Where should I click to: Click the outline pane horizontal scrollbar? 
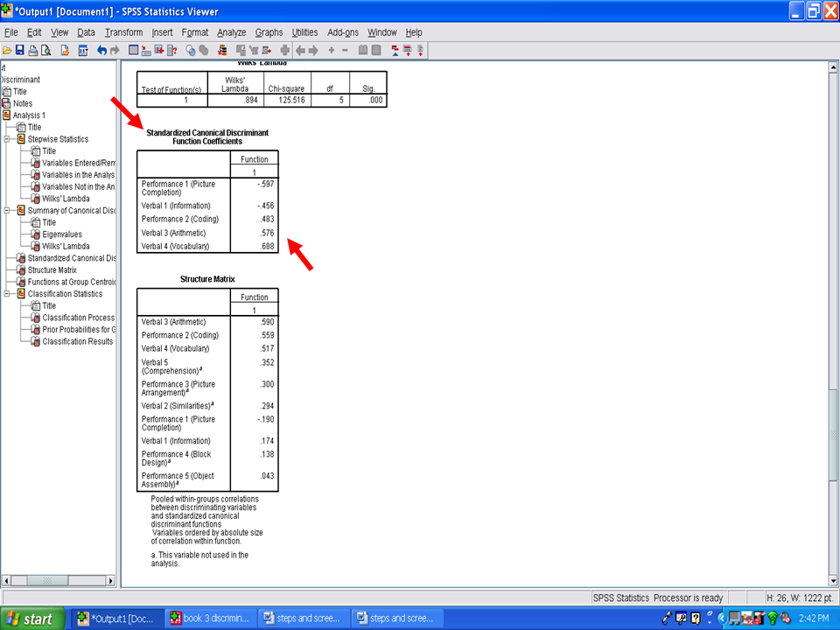click(59, 580)
